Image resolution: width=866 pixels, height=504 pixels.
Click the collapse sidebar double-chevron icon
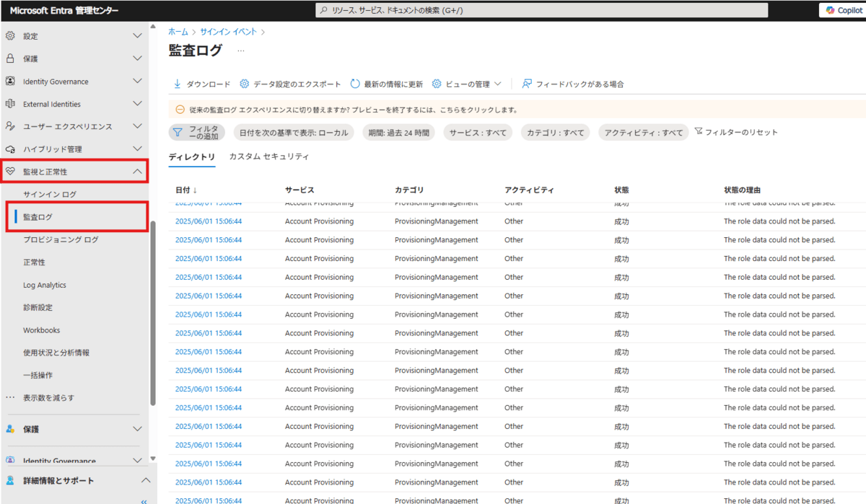coord(144,500)
